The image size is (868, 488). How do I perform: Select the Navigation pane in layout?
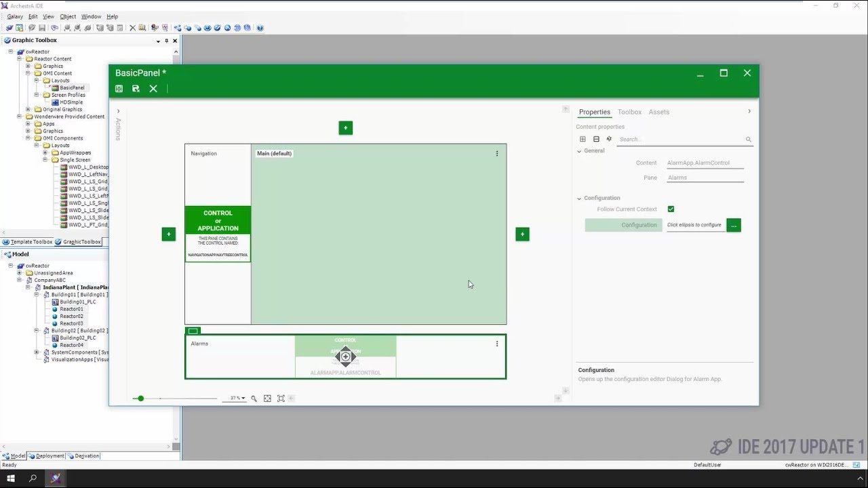tap(218, 234)
